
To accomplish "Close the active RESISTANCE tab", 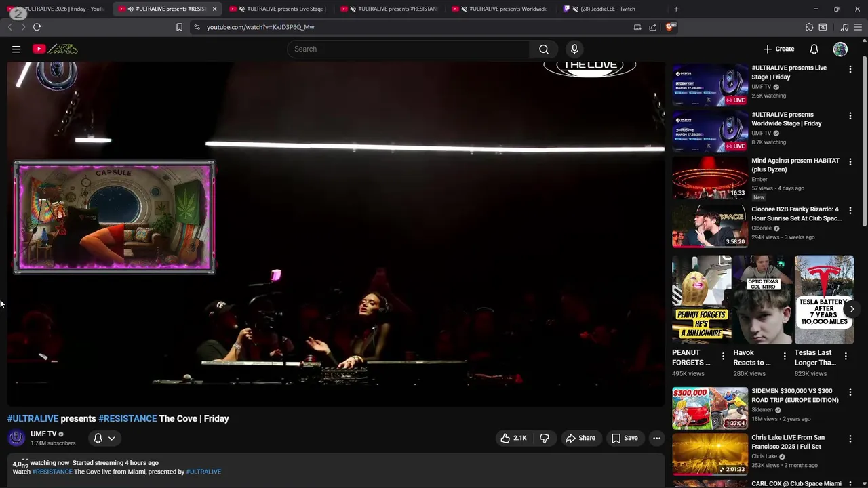I will (214, 9).
